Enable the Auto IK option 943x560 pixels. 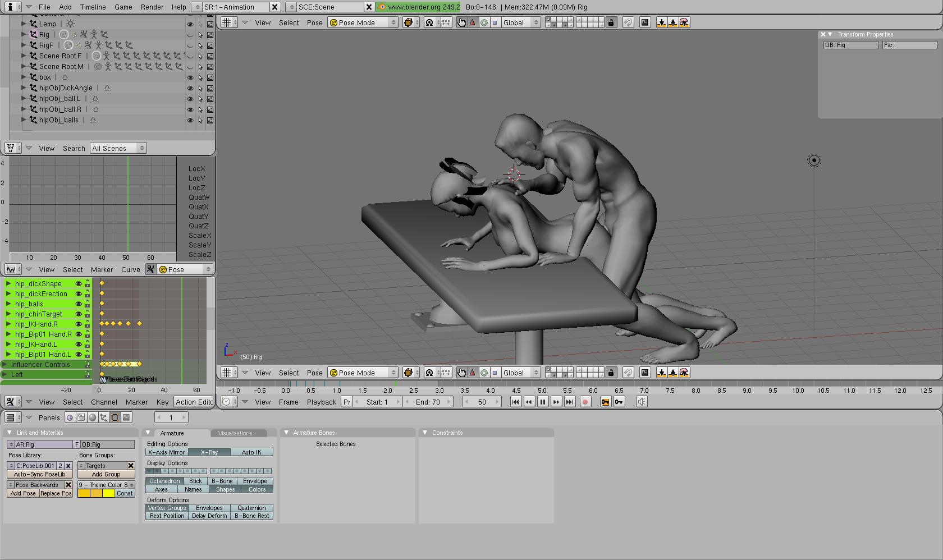(x=251, y=452)
